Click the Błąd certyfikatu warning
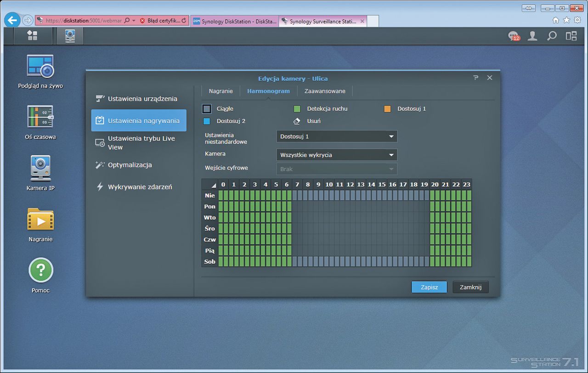Screen dimensions: 588x373 [x=160, y=21]
